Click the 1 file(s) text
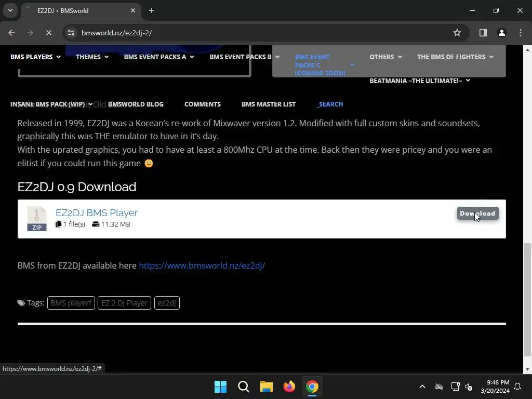This screenshot has height=399, width=532. click(x=74, y=224)
